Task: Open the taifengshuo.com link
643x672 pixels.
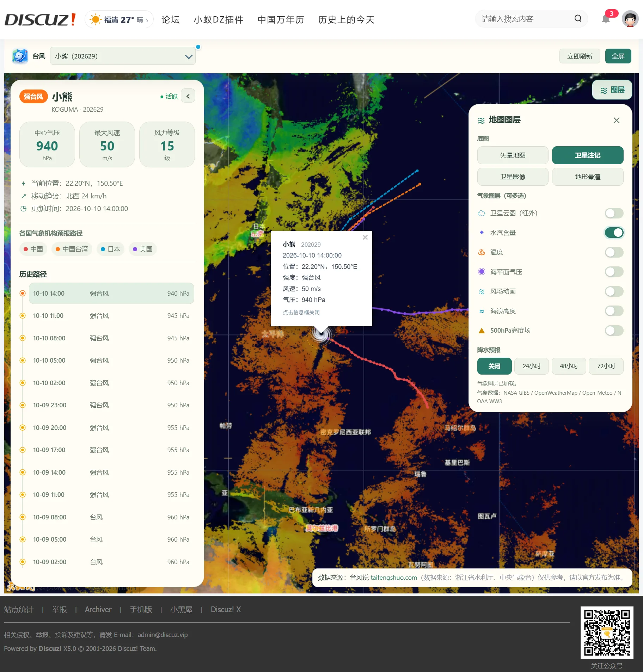Action: [393, 578]
